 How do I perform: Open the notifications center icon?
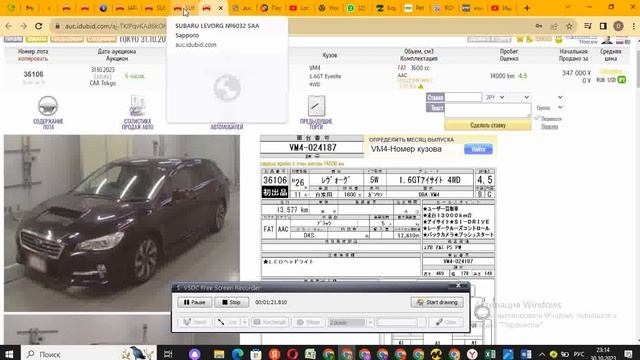pyautogui.click(x=629, y=354)
